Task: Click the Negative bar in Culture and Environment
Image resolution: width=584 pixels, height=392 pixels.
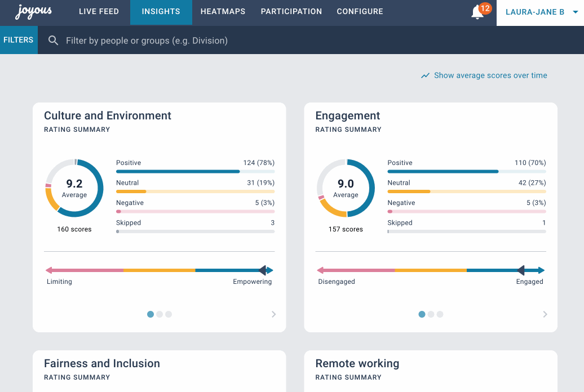Action: pyautogui.click(x=196, y=211)
